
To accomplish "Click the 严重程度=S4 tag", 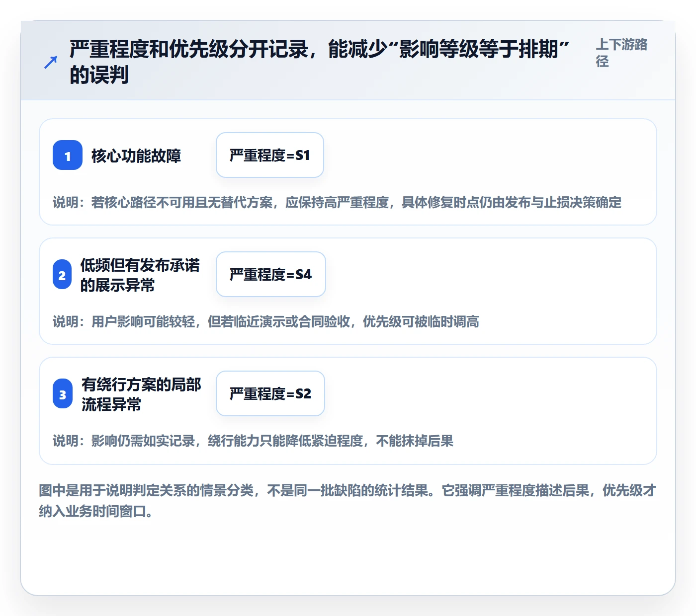I will (x=271, y=274).
